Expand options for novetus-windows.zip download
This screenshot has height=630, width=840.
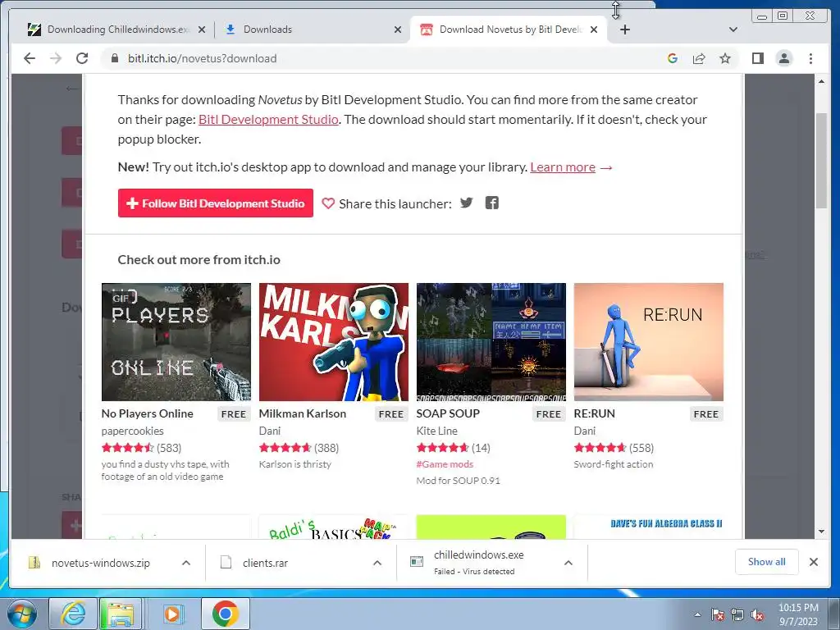[x=186, y=563]
